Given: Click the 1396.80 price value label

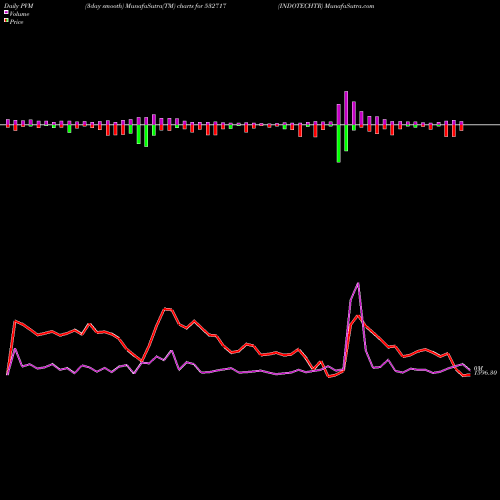Looking at the screenshot, I should [x=486, y=373].
